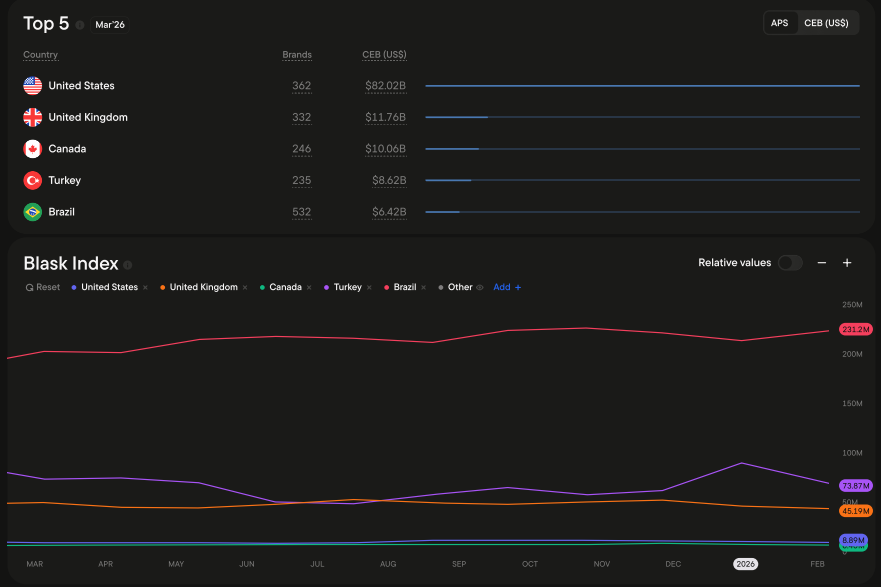This screenshot has width=881, height=587.
Task: Click the United States country name
Action: 81,85
